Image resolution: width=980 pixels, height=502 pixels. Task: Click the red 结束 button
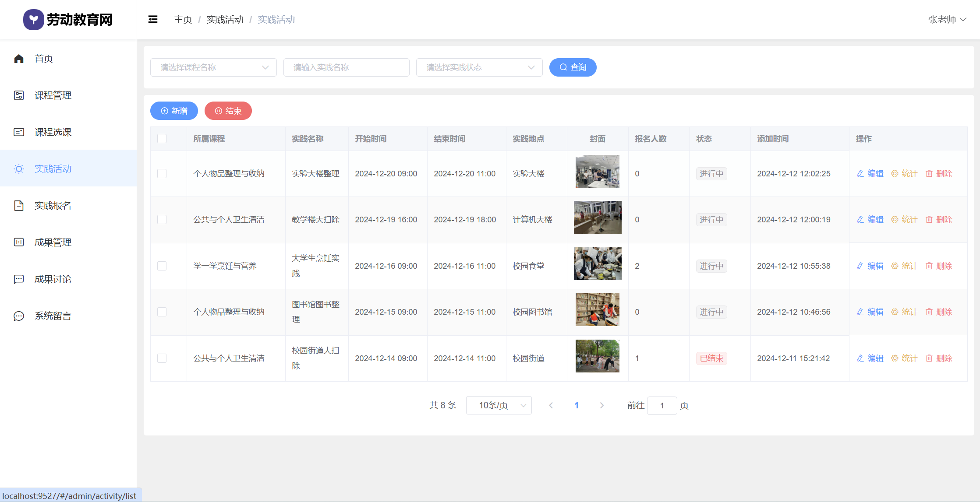pyautogui.click(x=228, y=111)
